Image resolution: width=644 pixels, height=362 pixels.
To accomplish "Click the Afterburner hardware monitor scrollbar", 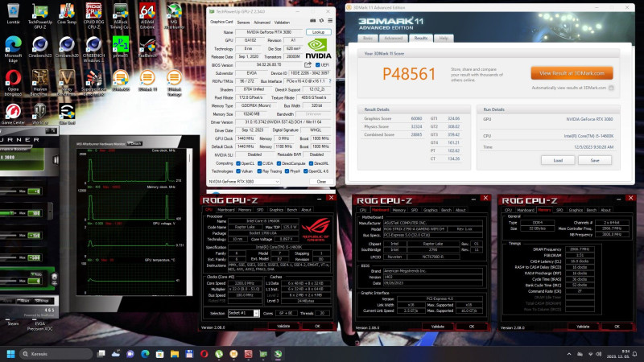I will 189,222.
